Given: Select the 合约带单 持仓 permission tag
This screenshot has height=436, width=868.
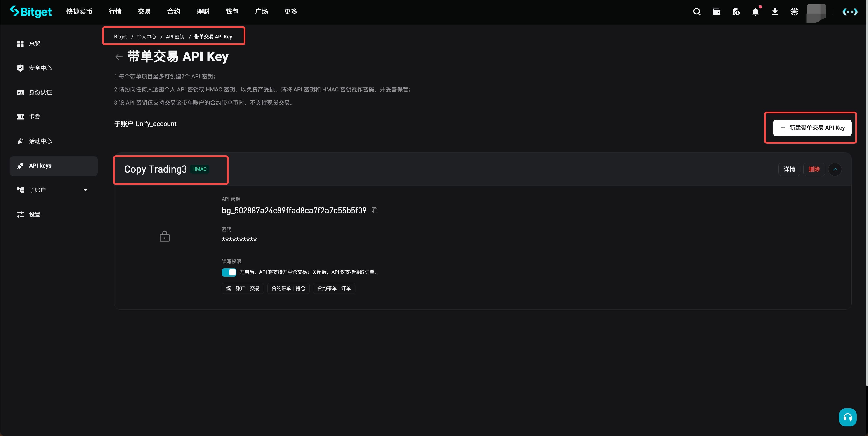Looking at the screenshot, I should [288, 288].
